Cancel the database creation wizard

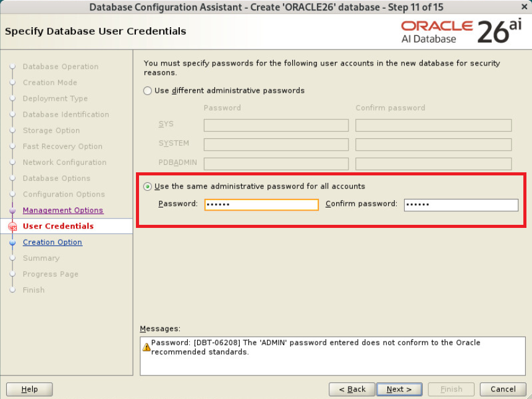[x=503, y=389]
